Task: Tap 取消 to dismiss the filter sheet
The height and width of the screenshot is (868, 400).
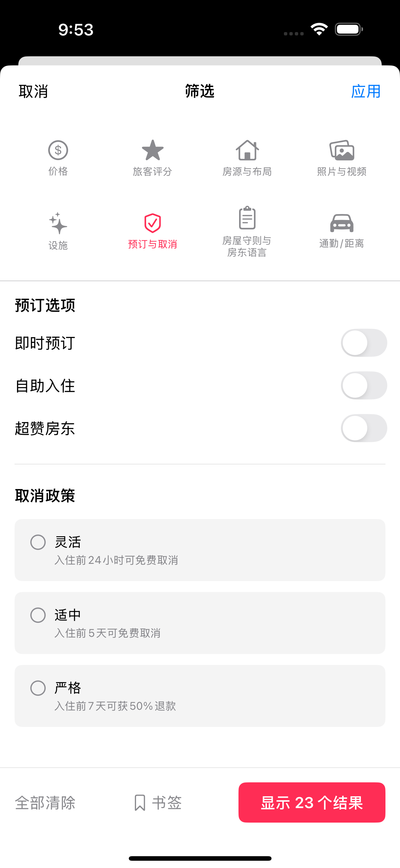Action: pos(33,91)
